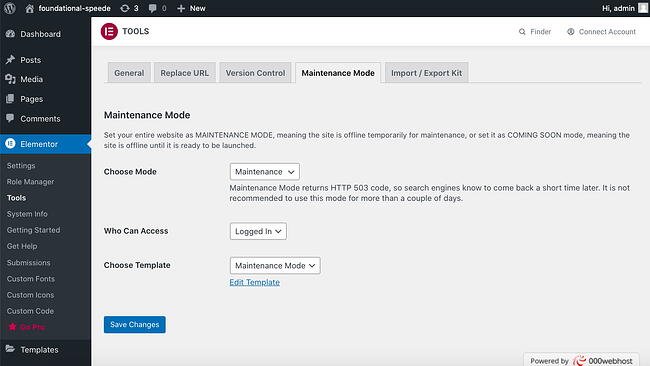The width and height of the screenshot is (650, 366).
Task: Open the WordPress logo menu
Action: click(x=10, y=8)
